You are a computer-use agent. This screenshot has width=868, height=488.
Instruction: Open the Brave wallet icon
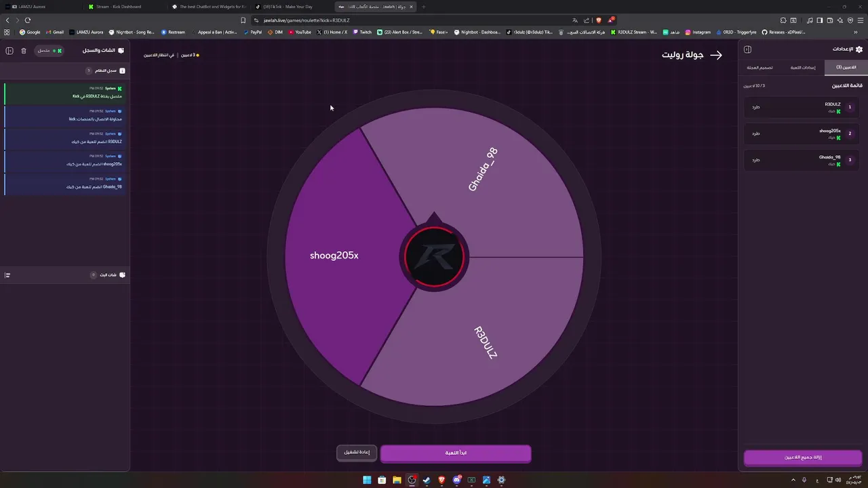[830, 20]
